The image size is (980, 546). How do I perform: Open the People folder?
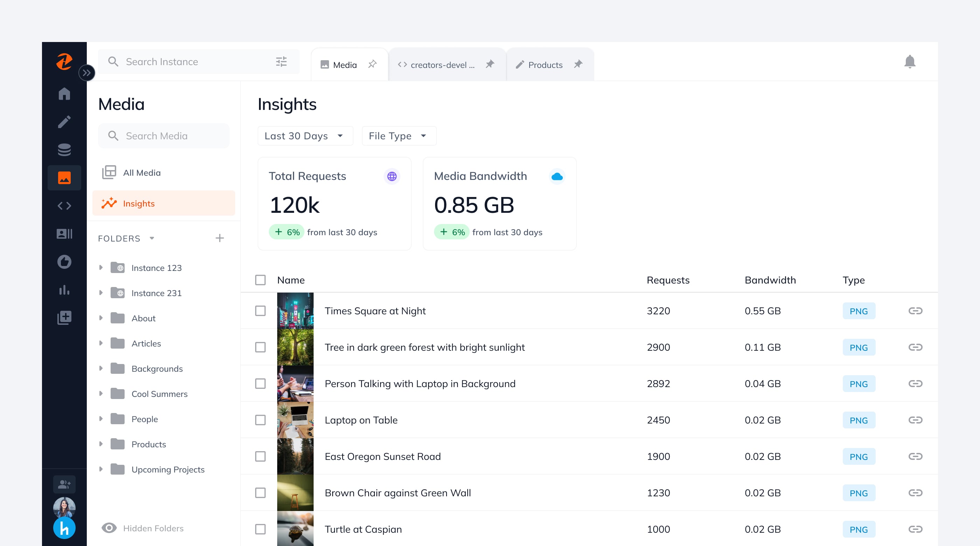pos(145,419)
